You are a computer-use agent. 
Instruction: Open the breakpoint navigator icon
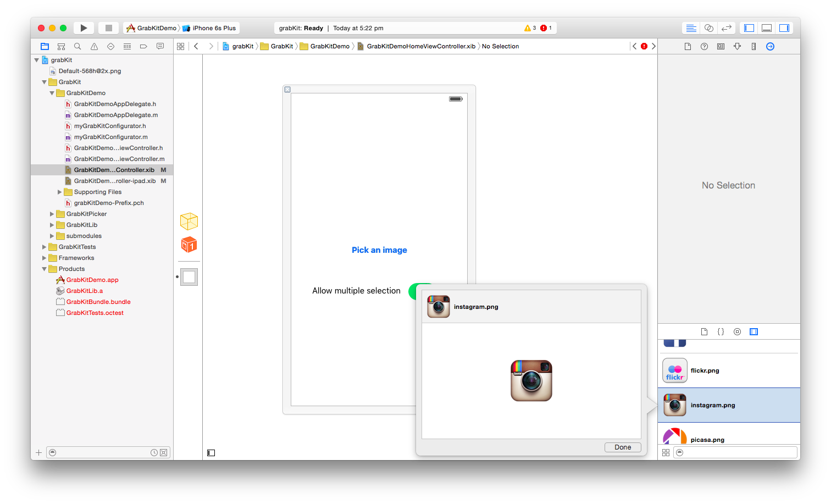[143, 47]
